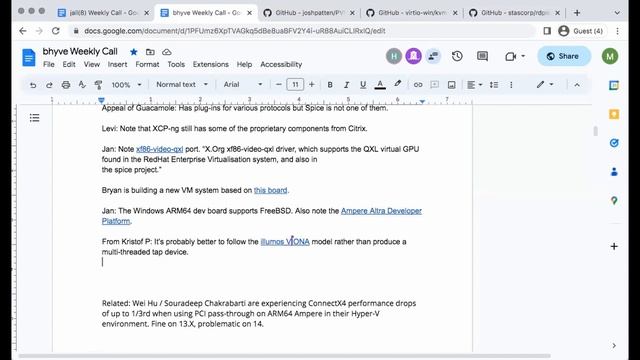Open the green M account avatar
Viewport: 640px width, 360px height.
[610, 56]
